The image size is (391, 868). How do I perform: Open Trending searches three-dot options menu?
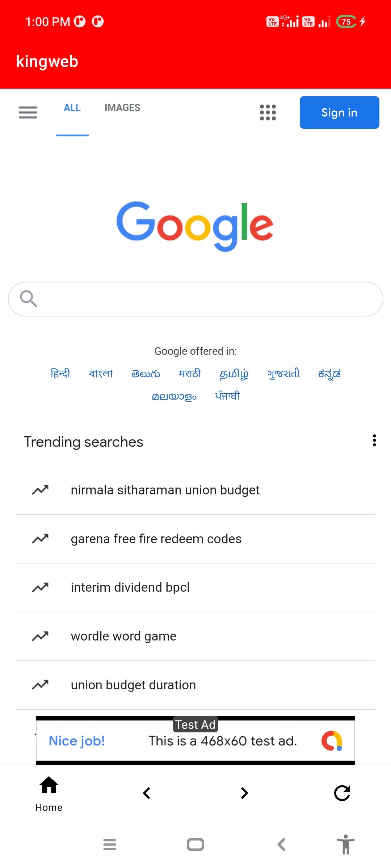coord(374,441)
